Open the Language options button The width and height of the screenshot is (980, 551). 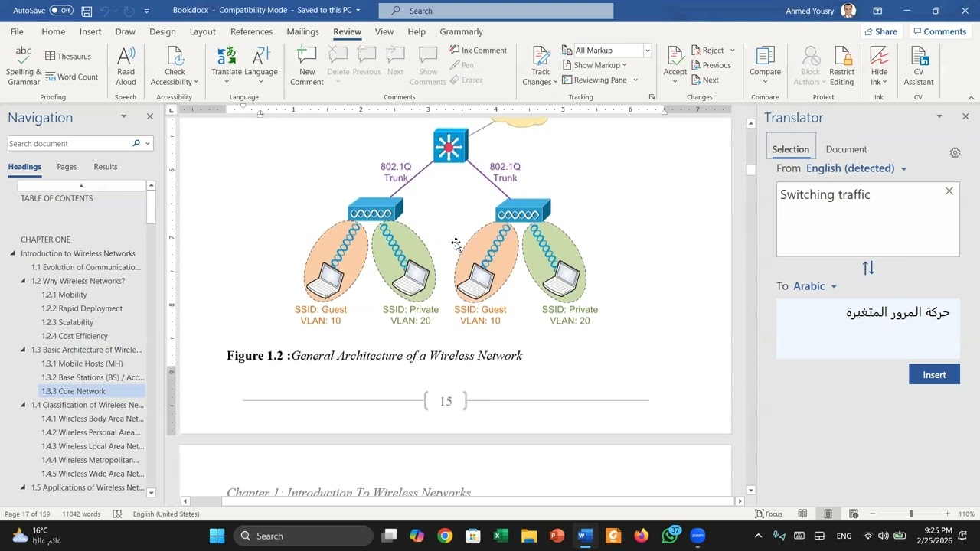click(261, 66)
